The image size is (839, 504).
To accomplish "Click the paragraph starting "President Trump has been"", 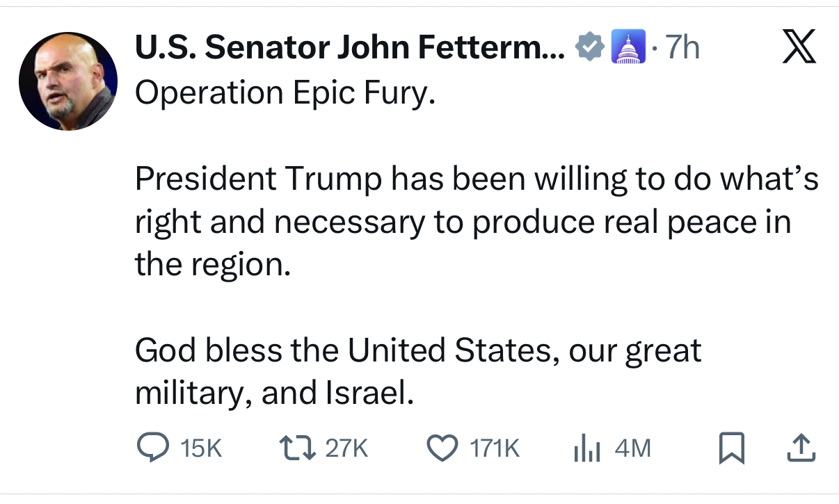I will [475, 222].
